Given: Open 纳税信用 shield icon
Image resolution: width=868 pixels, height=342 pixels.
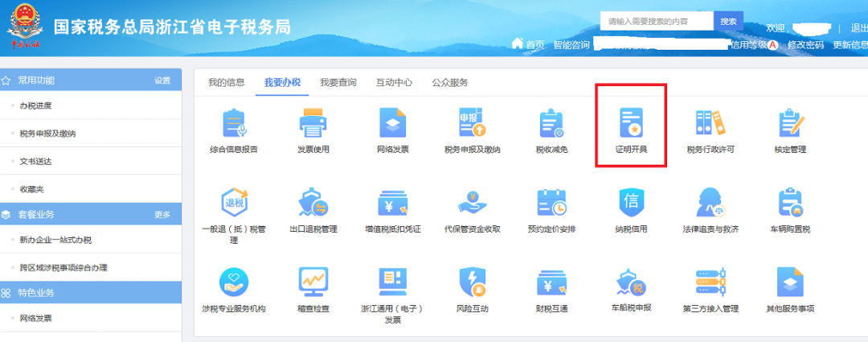Looking at the screenshot, I should click(x=631, y=202).
